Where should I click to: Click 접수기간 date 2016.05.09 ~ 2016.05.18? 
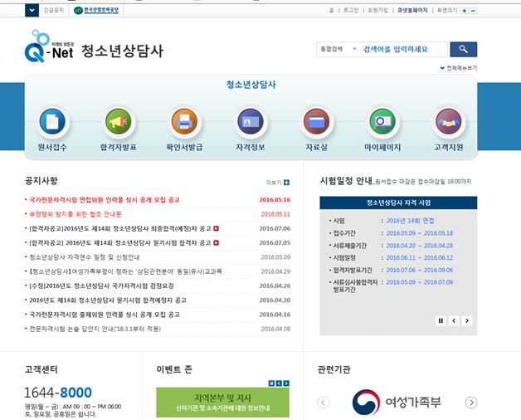[x=419, y=233]
